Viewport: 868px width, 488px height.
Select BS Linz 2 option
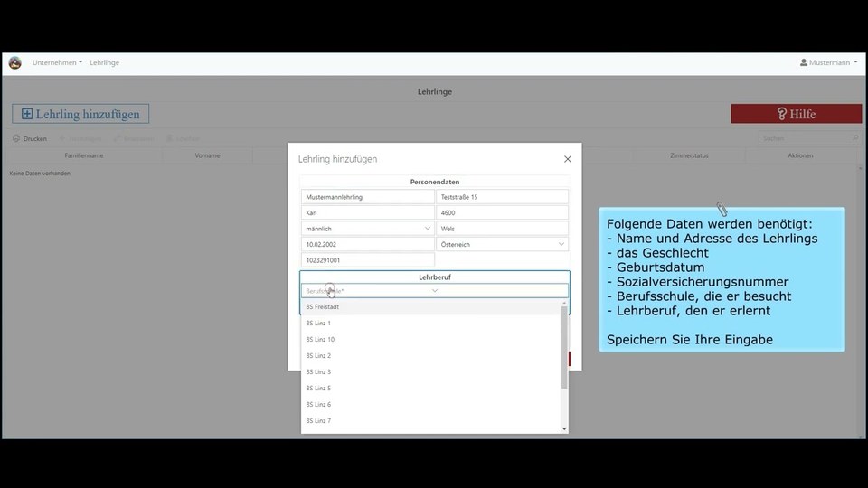click(430, 355)
